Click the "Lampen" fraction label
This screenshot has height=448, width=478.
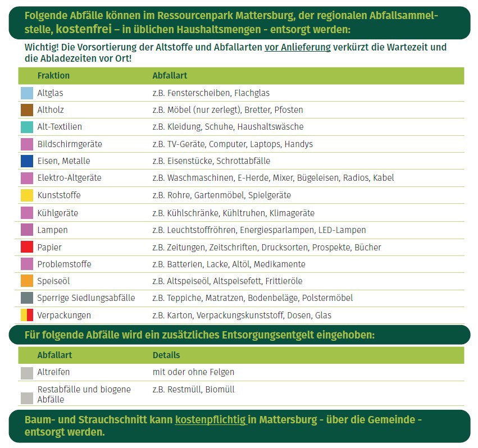pyautogui.click(x=52, y=230)
